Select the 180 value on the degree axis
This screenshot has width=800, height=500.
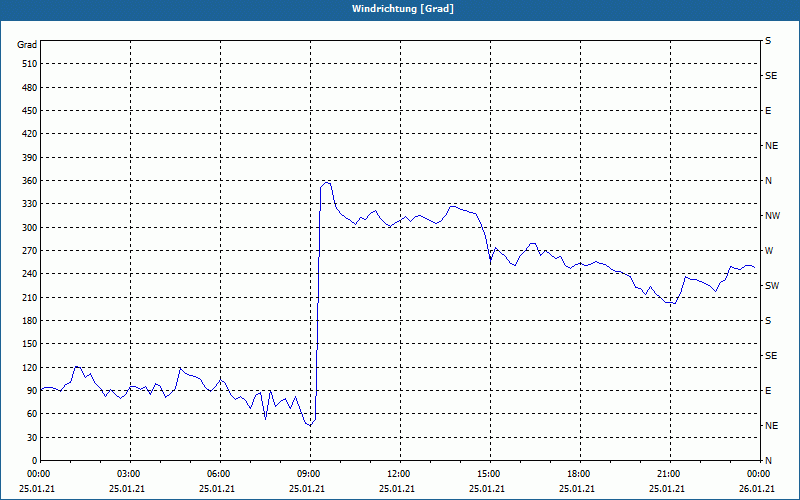(x=30, y=321)
